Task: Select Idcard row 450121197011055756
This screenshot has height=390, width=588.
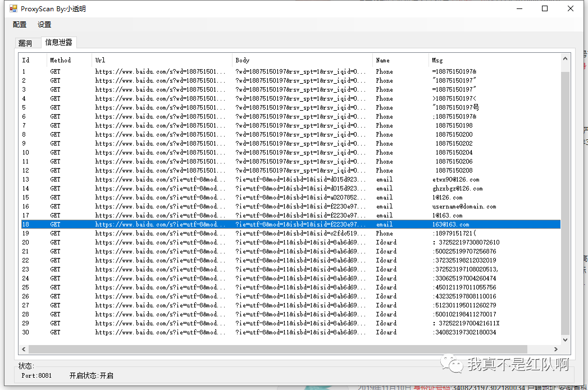Action: point(290,288)
